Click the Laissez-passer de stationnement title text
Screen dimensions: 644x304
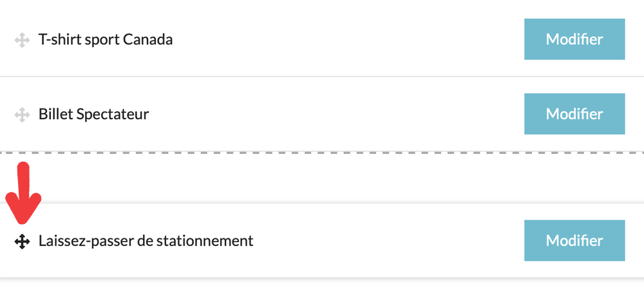click(x=146, y=242)
